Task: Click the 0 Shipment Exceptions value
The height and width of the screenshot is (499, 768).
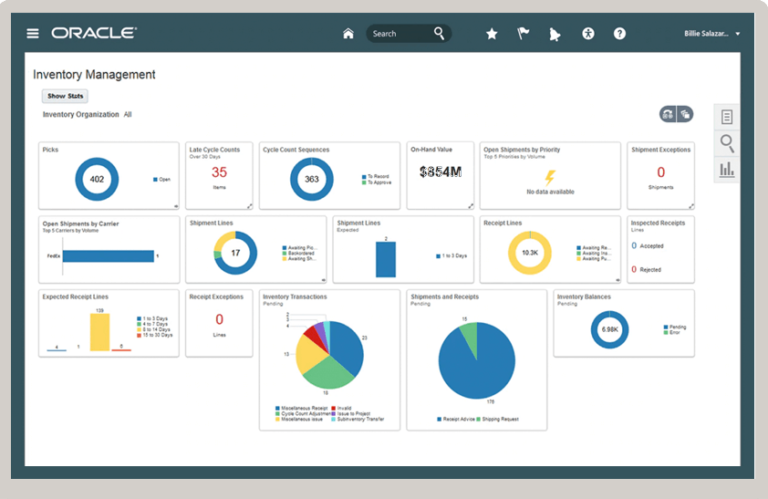Action: [661, 172]
